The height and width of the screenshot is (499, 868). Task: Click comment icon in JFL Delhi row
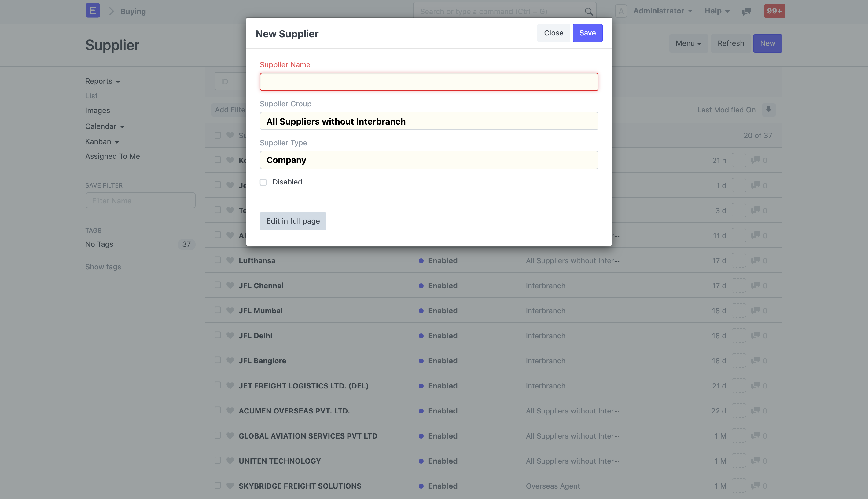[x=756, y=335]
